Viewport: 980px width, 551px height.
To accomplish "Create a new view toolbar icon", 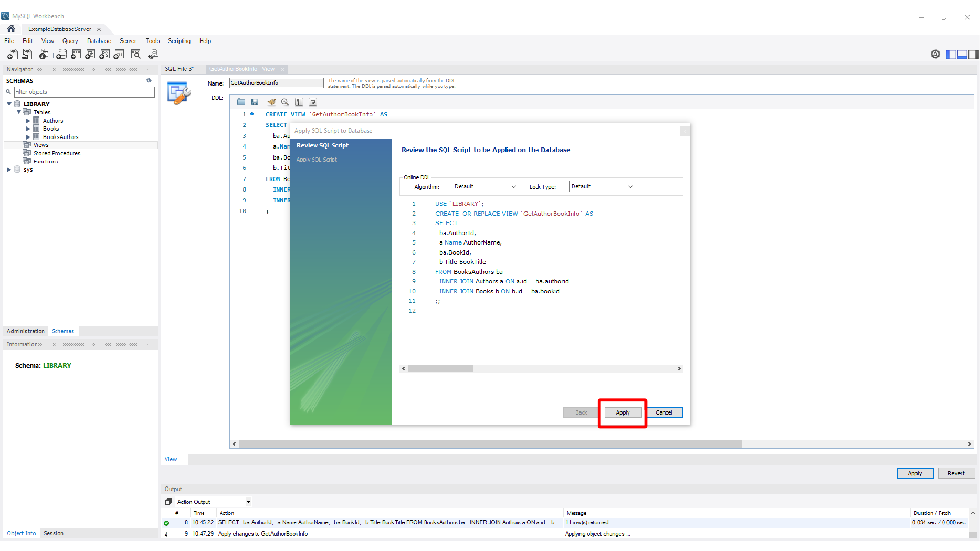I will [90, 54].
